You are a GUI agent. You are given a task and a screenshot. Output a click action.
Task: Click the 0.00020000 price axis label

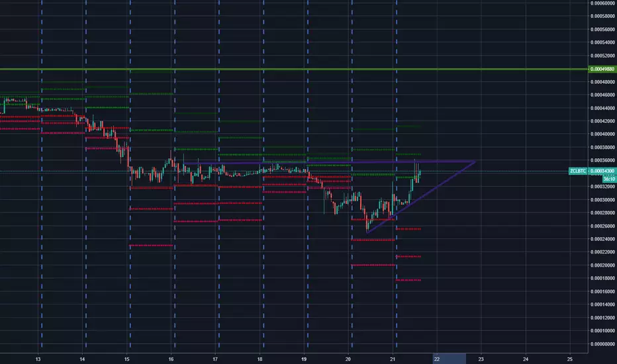click(x=602, y=265)
